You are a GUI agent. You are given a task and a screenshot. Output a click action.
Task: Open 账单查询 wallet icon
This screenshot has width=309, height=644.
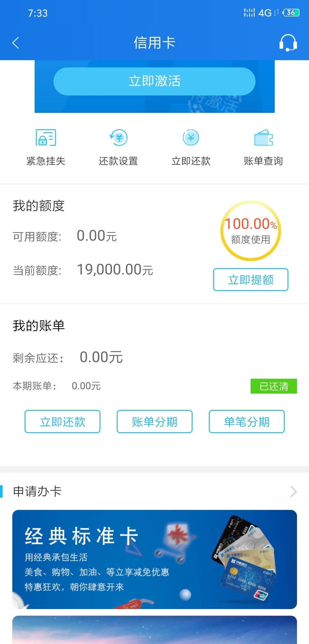[264, 138]
